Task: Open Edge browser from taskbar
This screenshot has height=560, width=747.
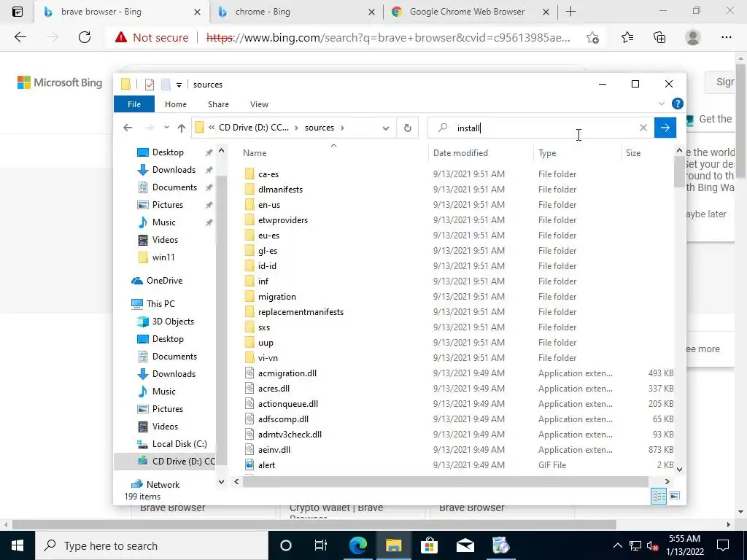Action: [x=357, y=545]
